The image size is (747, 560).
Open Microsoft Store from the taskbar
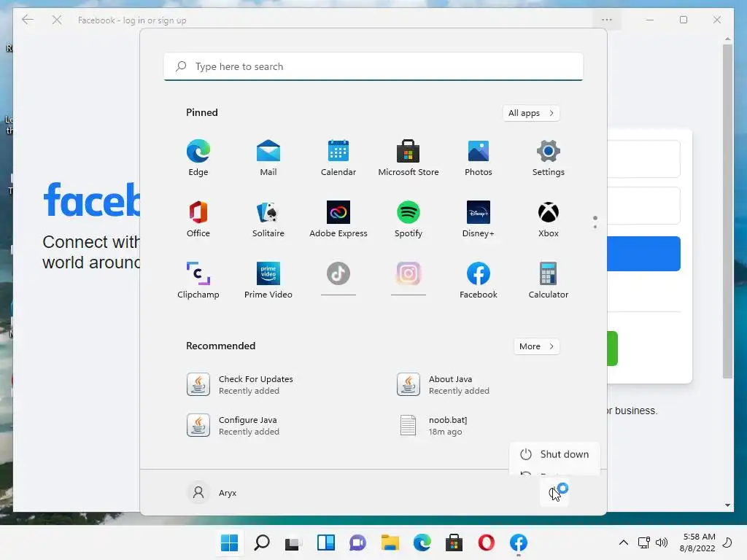[454, 542]
